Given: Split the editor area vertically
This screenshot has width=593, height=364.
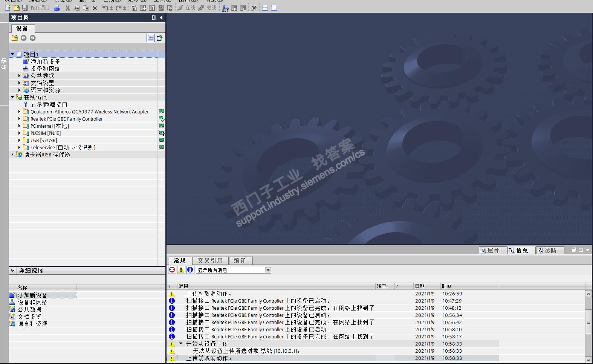Looking at the screenshot, I should click(274, 8).
